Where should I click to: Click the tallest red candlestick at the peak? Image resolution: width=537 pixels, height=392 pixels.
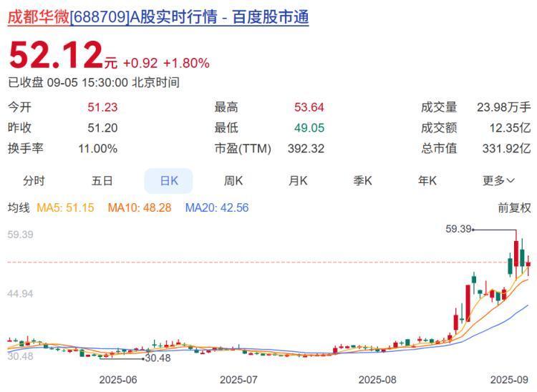click(516, 254)
